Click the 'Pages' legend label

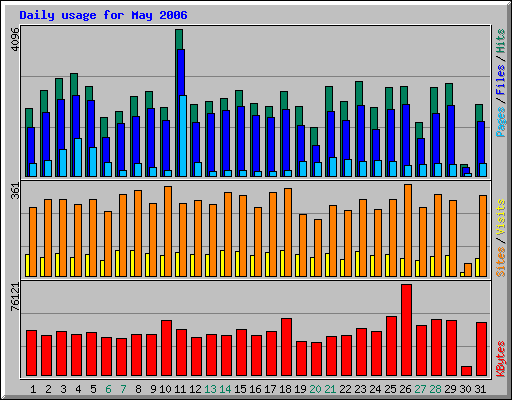tap(501, 122)
